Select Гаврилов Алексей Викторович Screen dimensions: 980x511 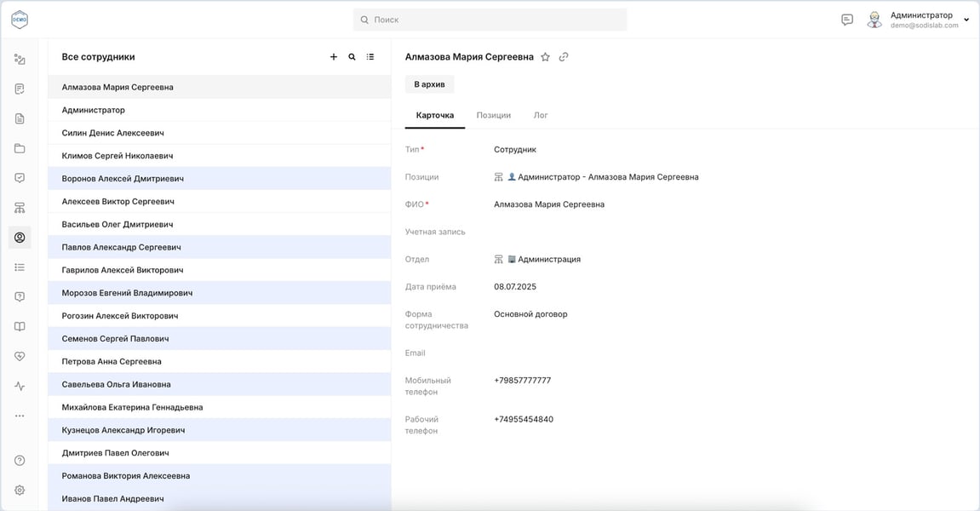tap(220, 270)
